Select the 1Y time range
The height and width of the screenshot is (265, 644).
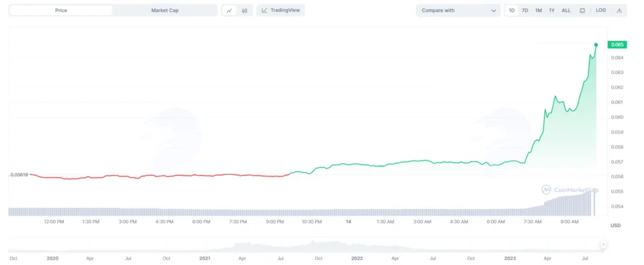tap(552, 11)
